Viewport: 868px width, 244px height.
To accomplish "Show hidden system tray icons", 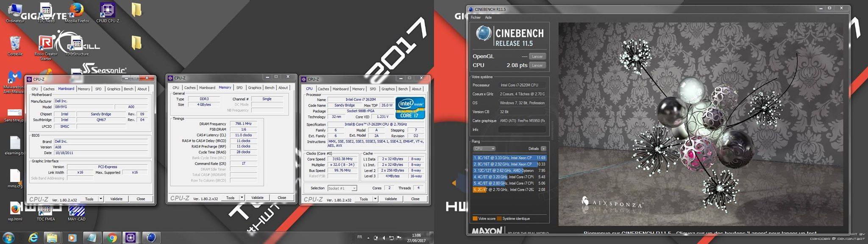I will (368, 238).
